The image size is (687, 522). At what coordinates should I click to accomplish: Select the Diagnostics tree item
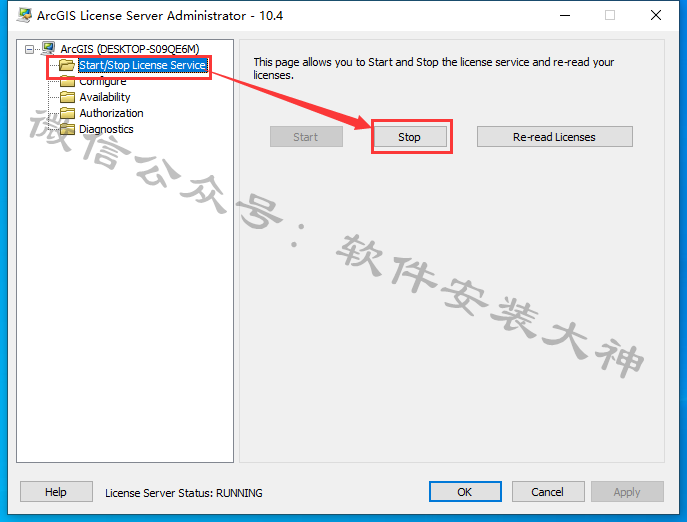[106, 129]
